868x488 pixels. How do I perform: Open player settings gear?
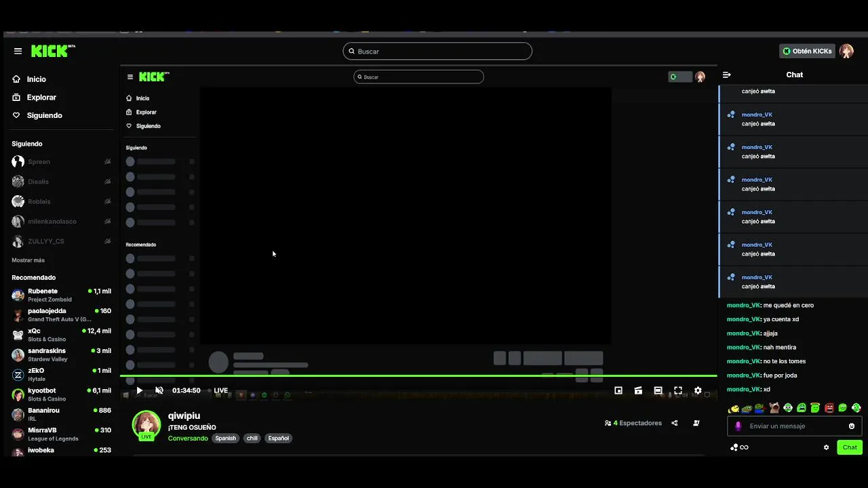698,390
